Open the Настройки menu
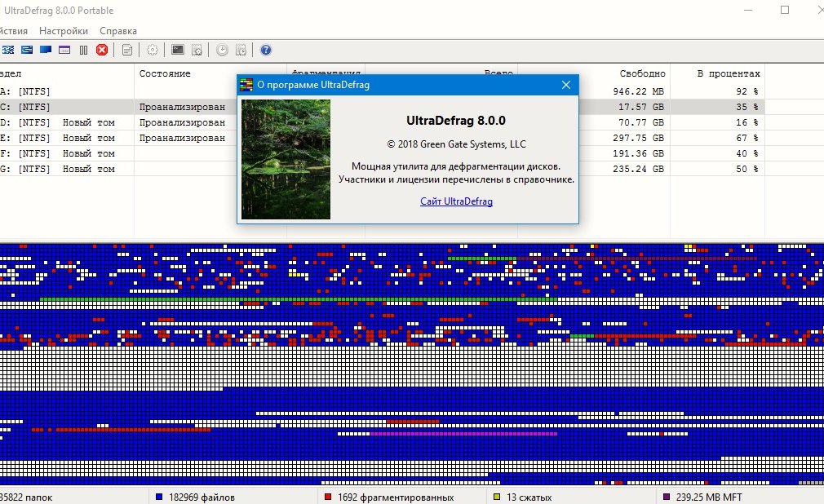 click(64, 31)
